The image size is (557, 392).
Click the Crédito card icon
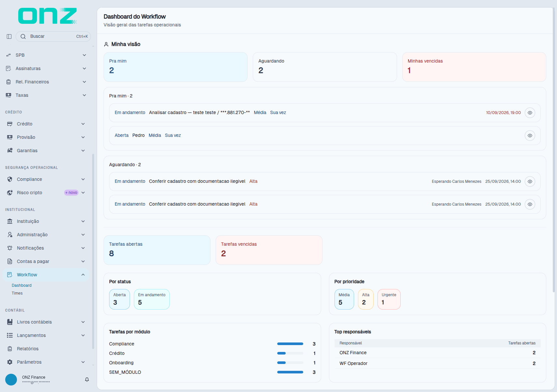pyautogui.click(x=10, y=124)
